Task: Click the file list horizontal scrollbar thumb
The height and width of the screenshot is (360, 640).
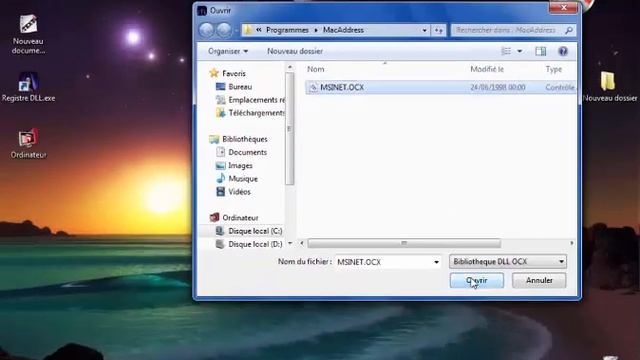Action: point(404,243)
